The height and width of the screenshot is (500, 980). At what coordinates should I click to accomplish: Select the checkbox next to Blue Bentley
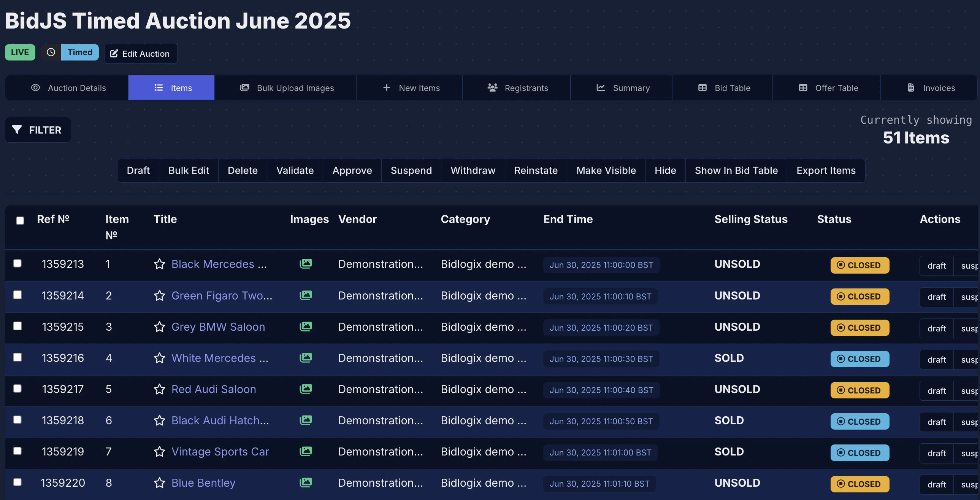pos(17,482)
